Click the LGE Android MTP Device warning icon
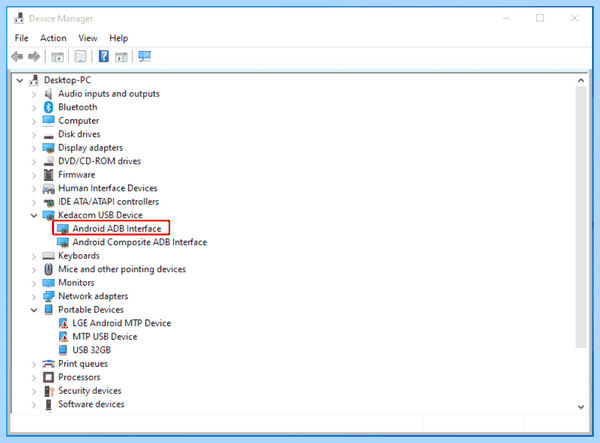The image size is (600, 443). (x=63, y=323)
